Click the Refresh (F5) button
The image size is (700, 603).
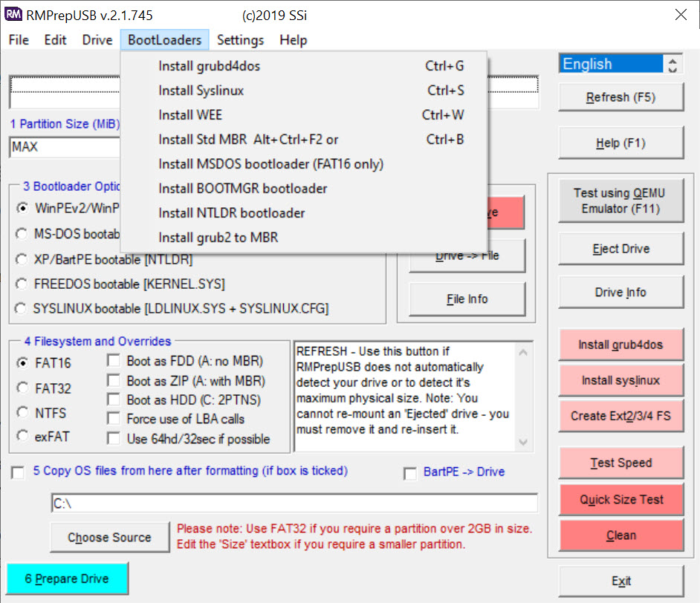(x=620, y=97)
